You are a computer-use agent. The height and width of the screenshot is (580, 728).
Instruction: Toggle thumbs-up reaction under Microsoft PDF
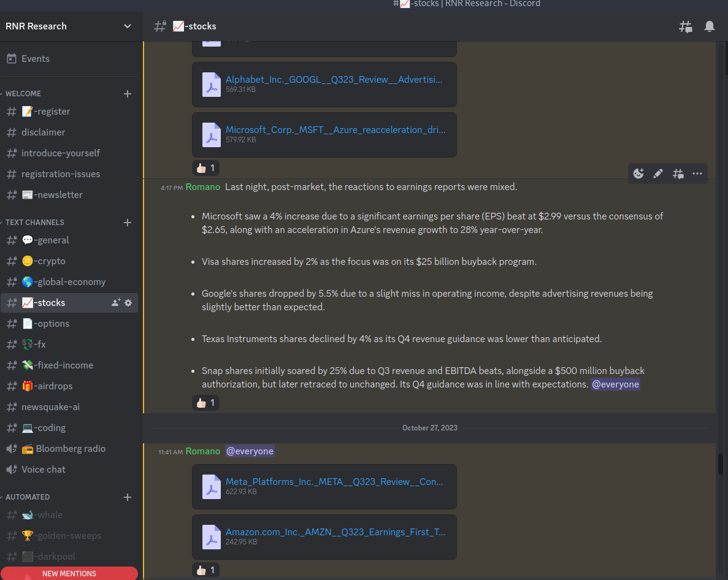click(205, 168)
